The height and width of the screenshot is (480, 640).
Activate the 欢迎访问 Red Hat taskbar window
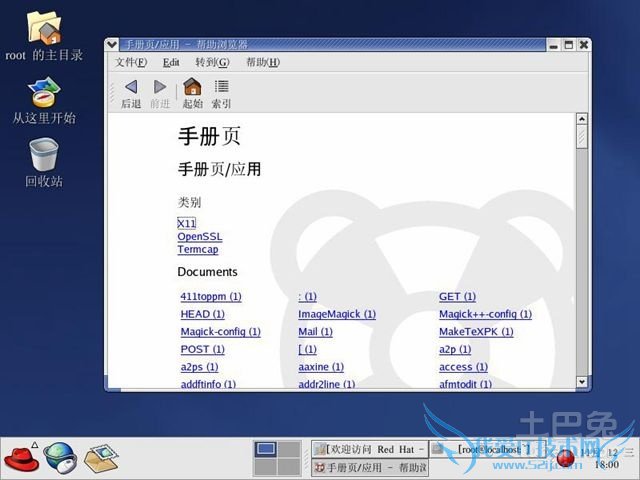[370, 449]
